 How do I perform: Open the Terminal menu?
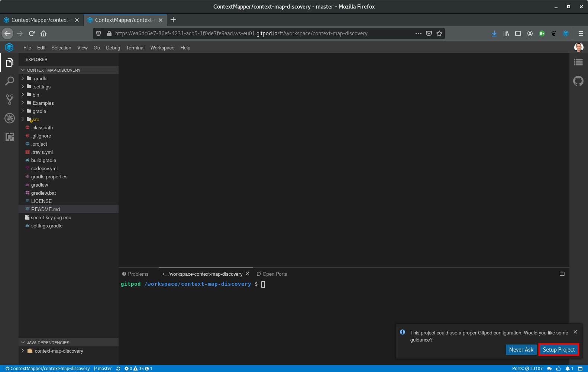pyautogui.click(x=135, y=48)
